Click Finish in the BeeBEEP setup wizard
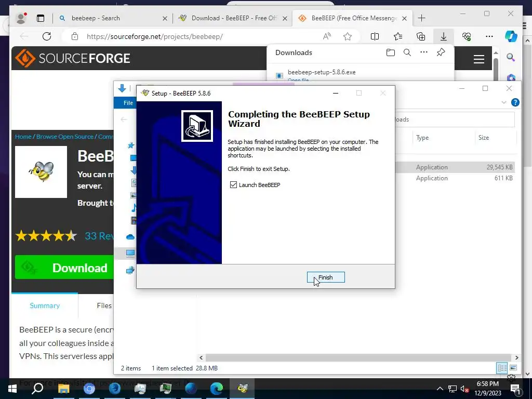 click(326, 277)
